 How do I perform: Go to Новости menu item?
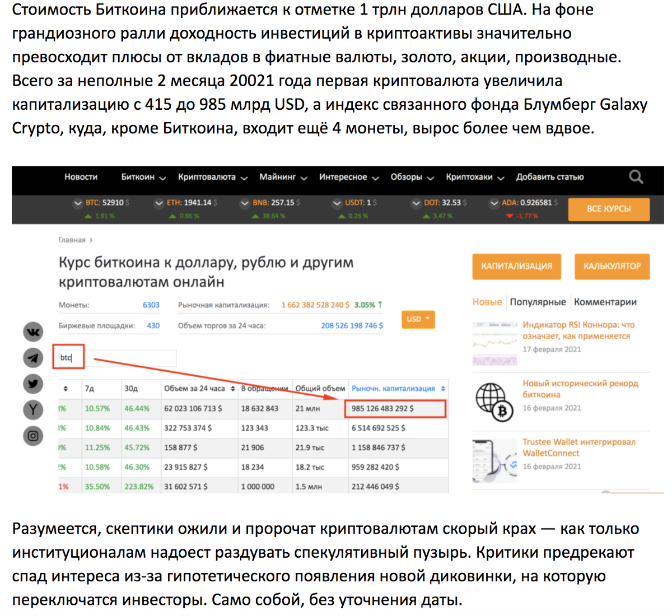[x=81, y=177]
